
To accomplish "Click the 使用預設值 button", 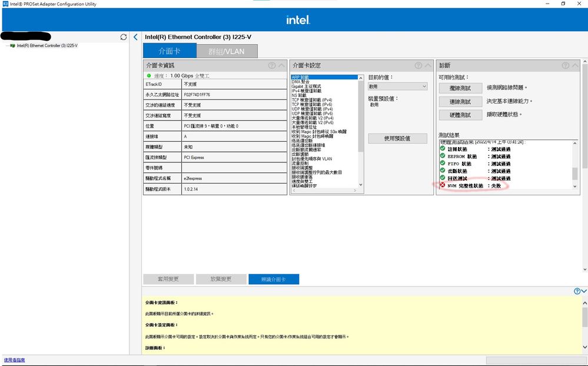I will click(x=397, y=138).
